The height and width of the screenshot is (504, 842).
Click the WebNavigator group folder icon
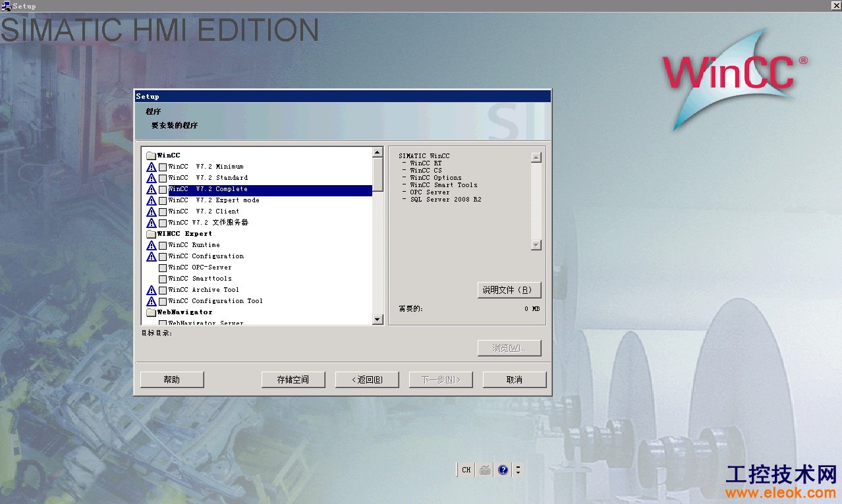pos(151,312)
